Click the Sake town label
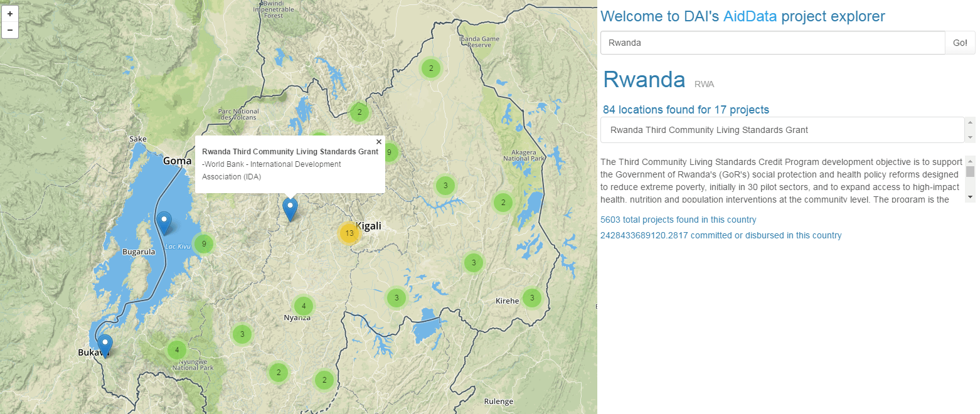Viewport: 980px width, 414px height. point(137,139)
